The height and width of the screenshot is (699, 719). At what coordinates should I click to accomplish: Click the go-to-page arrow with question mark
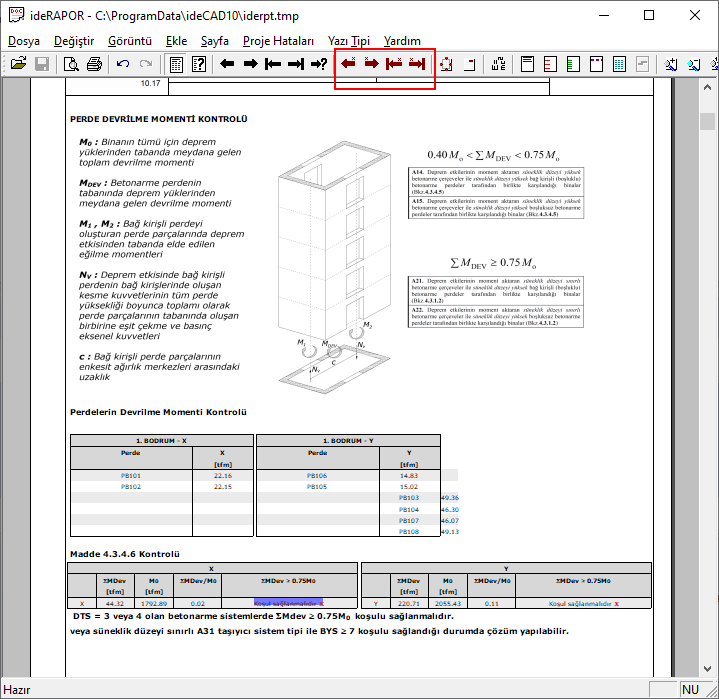319,64
